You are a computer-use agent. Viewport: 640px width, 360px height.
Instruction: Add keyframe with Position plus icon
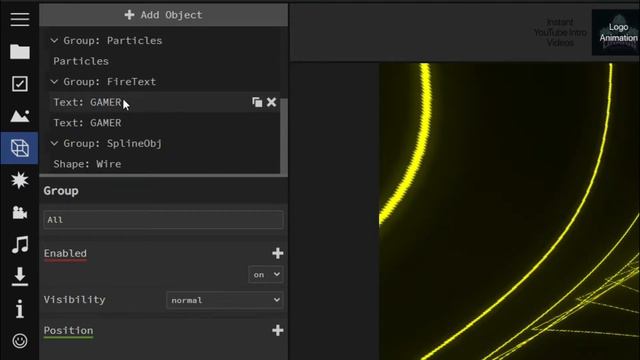pos(278,330)
